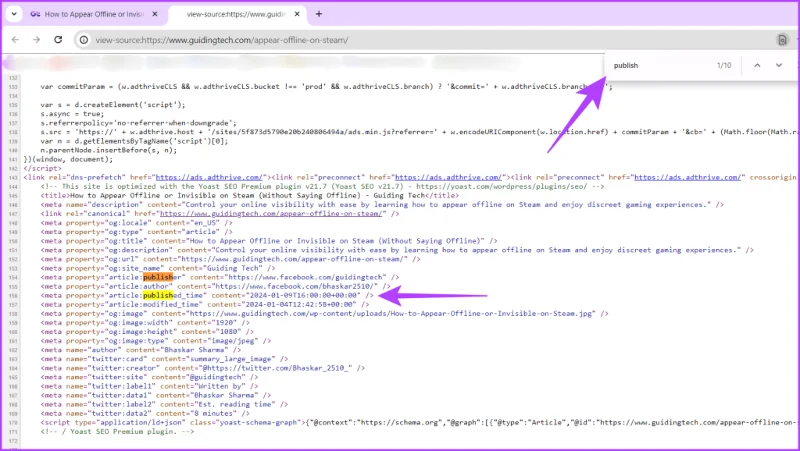Image resolution: width=800 pixels, height=451 pixels.
Task: Open the first preconnect ads.adthrive.com link
Action: 448,178
